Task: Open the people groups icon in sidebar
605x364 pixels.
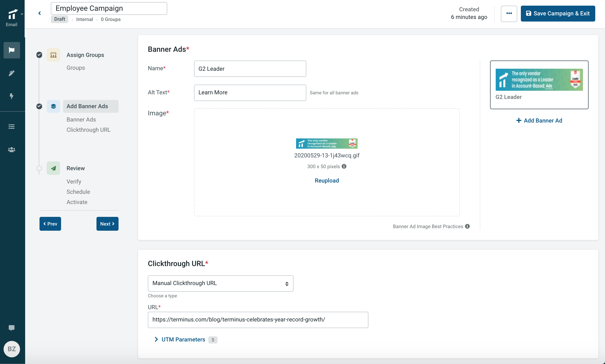Action: click(12, 150)
